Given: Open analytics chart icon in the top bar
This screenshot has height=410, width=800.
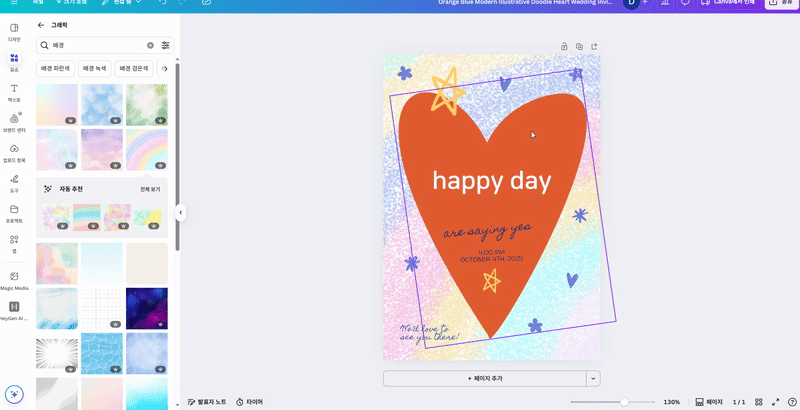Looking at the screenshot, I should [665, 3].
